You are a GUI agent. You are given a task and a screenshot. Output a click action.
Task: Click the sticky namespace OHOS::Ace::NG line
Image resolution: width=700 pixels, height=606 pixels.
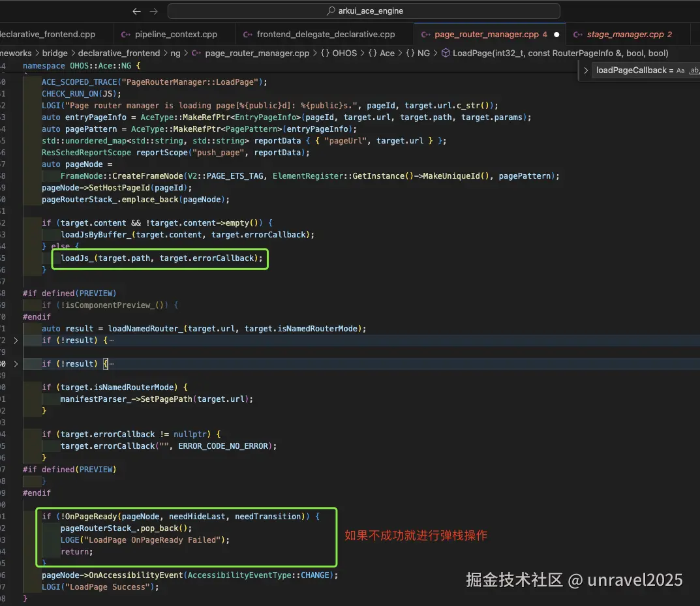pos(82,66)
